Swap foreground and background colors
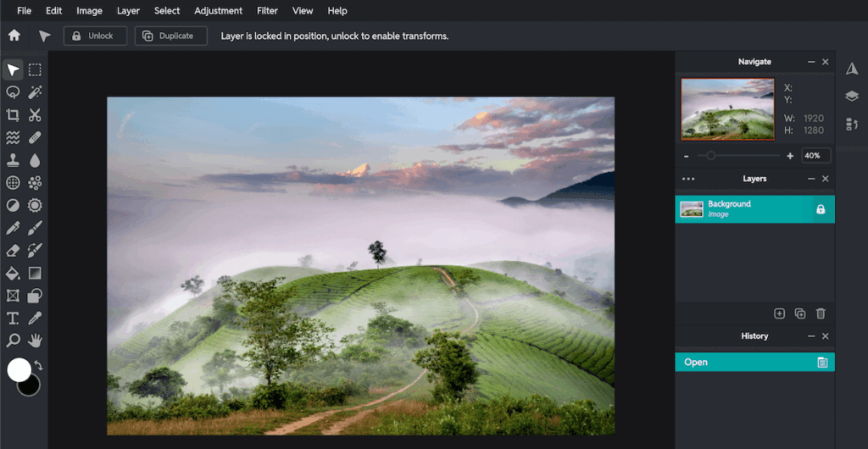The height and width of the screenshot is (449, 868). coord(38,365)
